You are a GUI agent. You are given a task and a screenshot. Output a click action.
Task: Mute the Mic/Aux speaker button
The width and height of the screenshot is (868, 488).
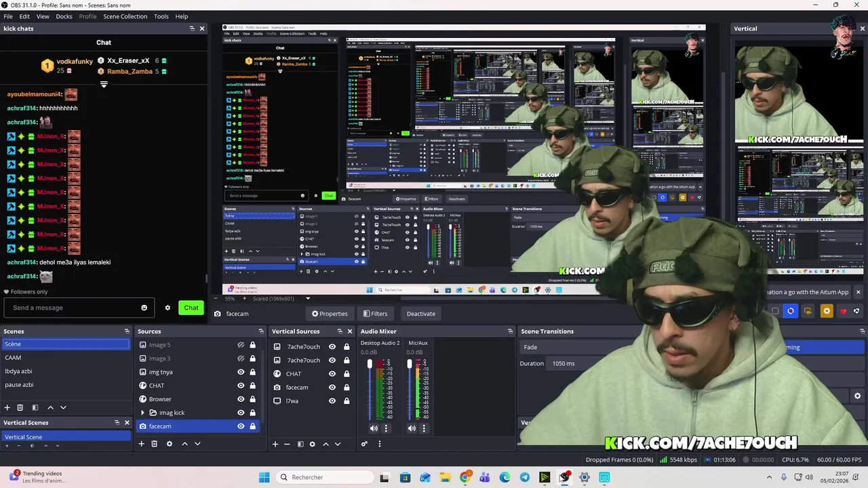coord(412,428)
